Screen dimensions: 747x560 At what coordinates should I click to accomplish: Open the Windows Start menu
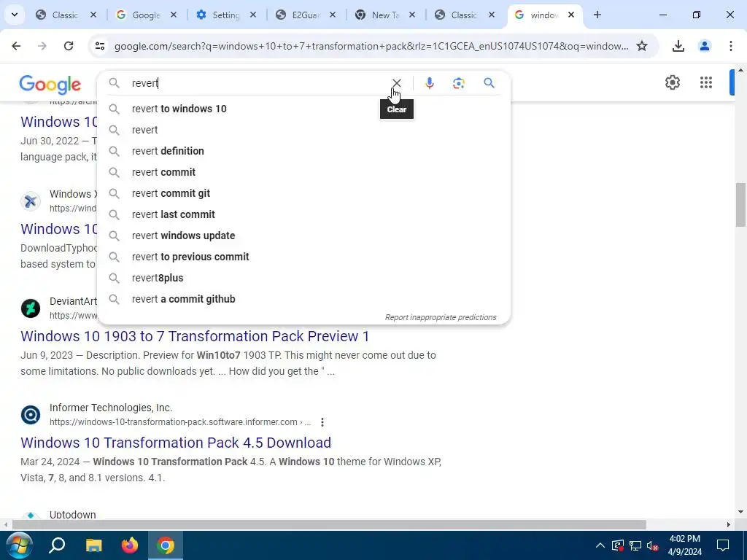(18, 545)
